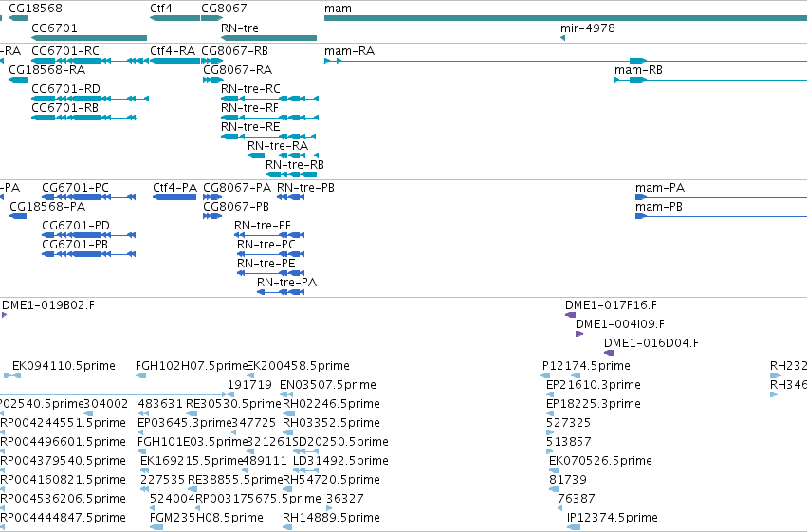807x532 pixels.
Task: Select protein CG8067-PA
Action: click(212, 197)
